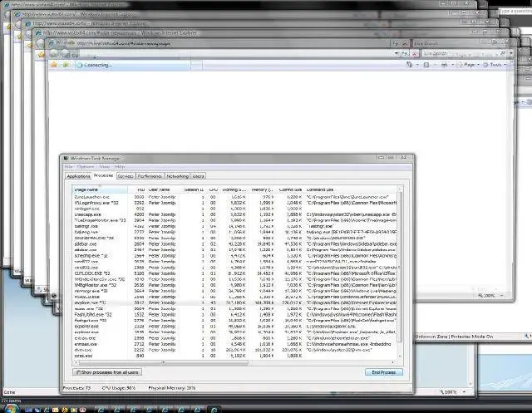Image resolution: width=532 pixels, height=413 pixels.
Task: Select the FlashUtil process row
Action: pyautogui.click(x=234, y=314)
